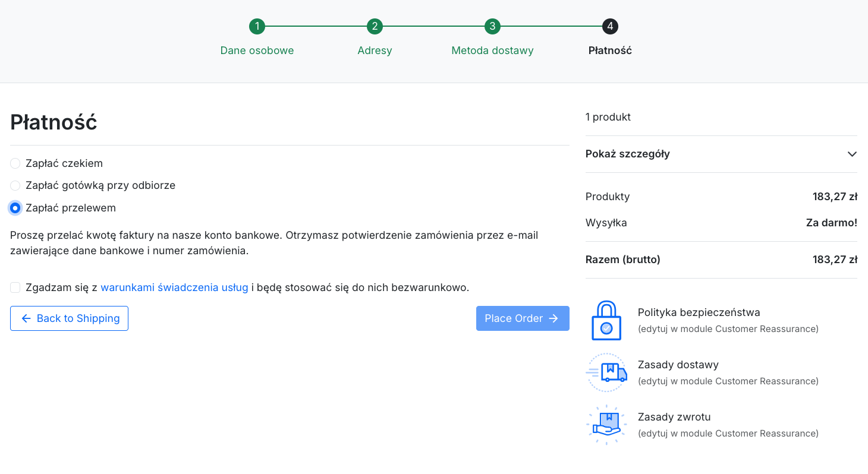Click the Za darmo! shipping value
Viewport: 868px width, 474px height.
[832, 223]
